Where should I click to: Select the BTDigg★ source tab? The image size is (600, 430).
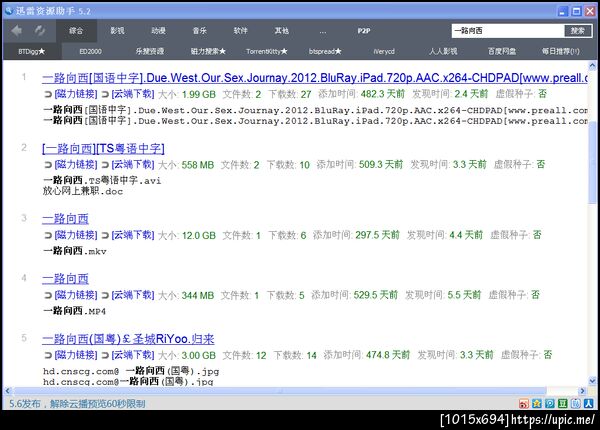pyautogui.click(x=32, y=51)
